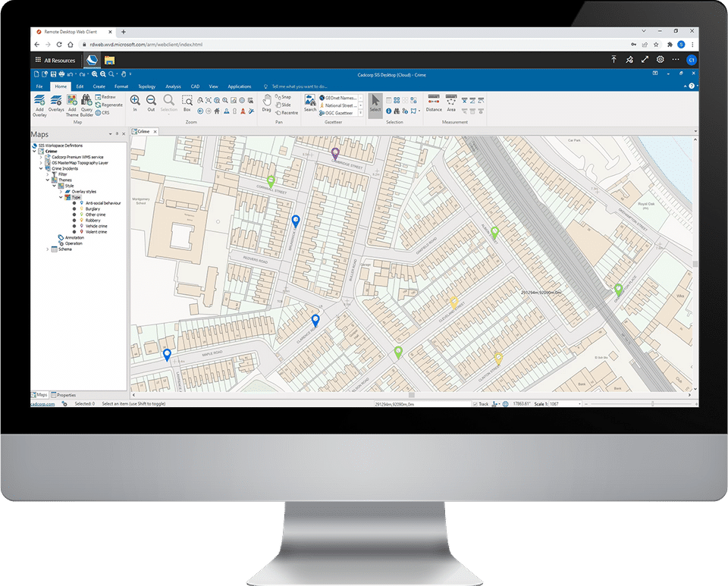
Task: Toggle visibility dot for Robbery
Action: [x=74, y=221]
